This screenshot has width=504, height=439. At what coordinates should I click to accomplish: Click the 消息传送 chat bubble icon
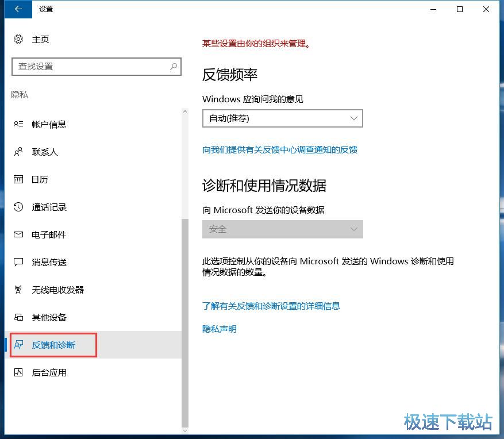click(x=18, y=262)
